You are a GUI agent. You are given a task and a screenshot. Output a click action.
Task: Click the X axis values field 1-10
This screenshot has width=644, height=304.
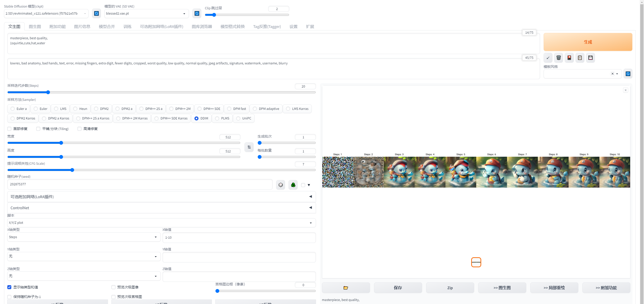pos(239,238)
